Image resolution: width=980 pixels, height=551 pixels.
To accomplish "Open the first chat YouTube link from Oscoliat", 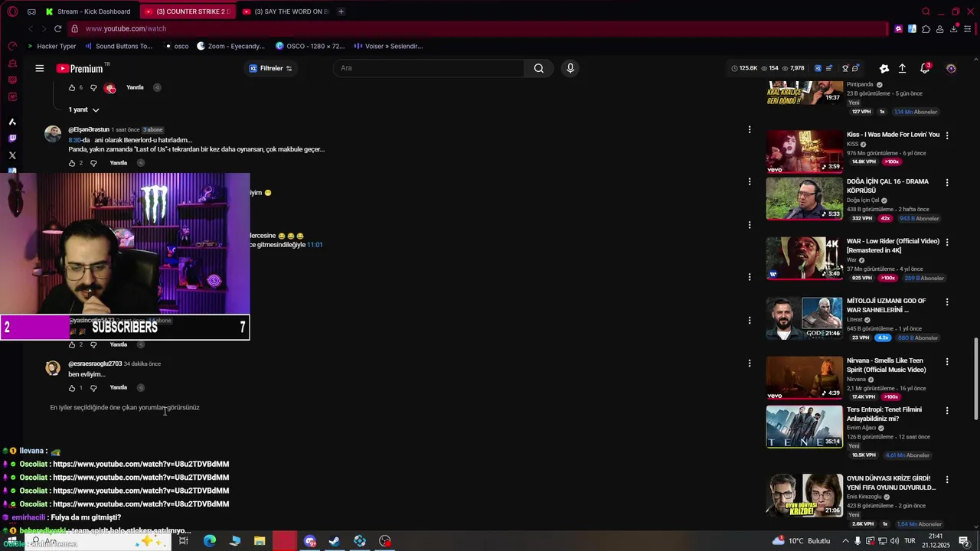I will coord(141,465).
